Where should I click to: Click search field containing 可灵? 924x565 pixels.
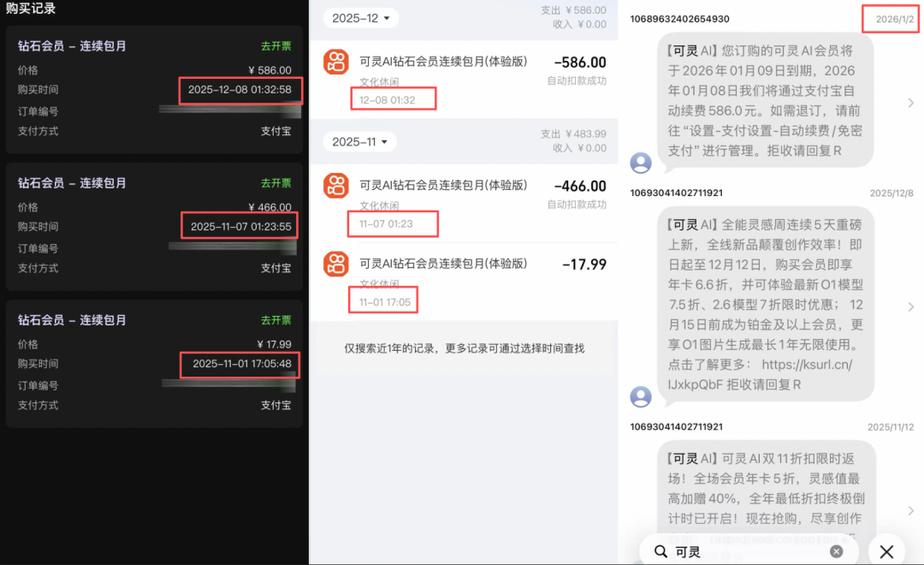[749, 551]
